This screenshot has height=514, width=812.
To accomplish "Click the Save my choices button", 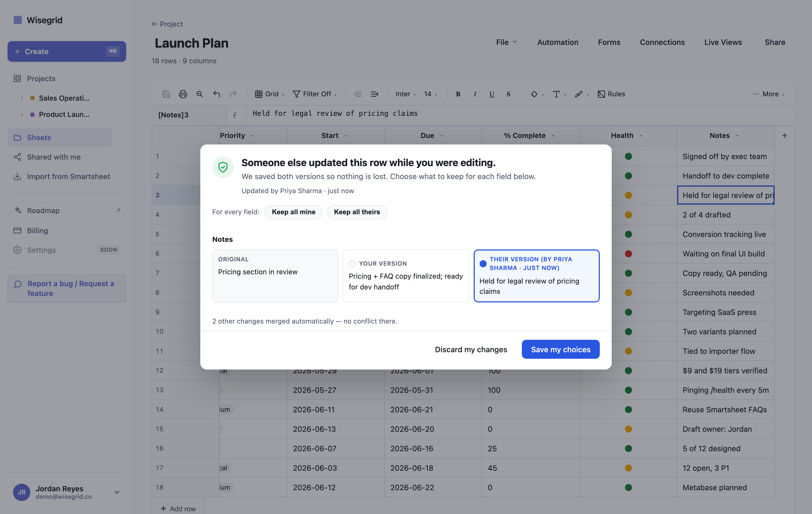I will click(561, 349).
